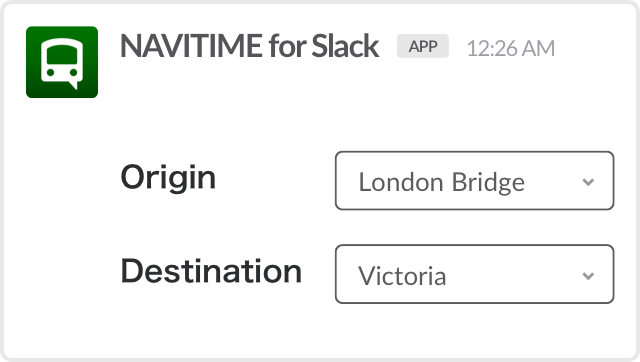Click the Destination field label

pyautogui.click(x=211, y=271)
